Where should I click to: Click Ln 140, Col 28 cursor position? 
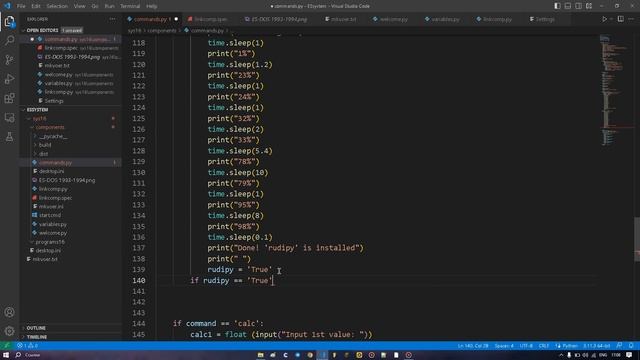[x=473, y=346]
